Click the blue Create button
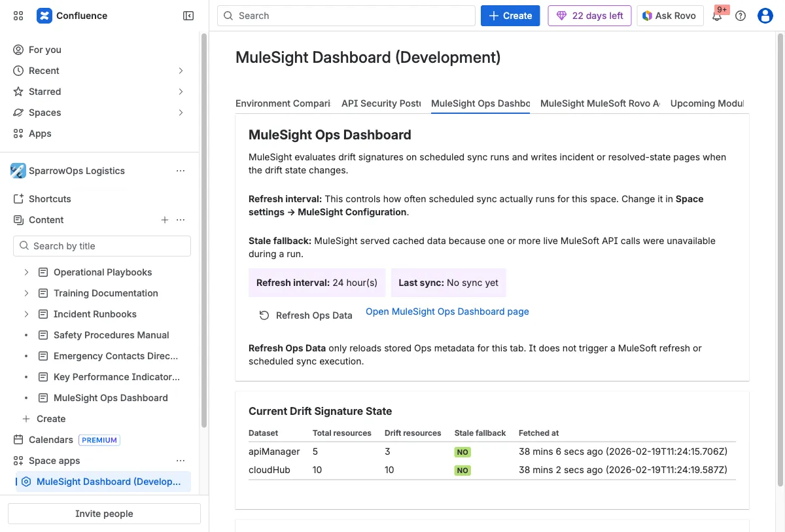Screen dimensions: 785x532 click(x=510, y=16)
